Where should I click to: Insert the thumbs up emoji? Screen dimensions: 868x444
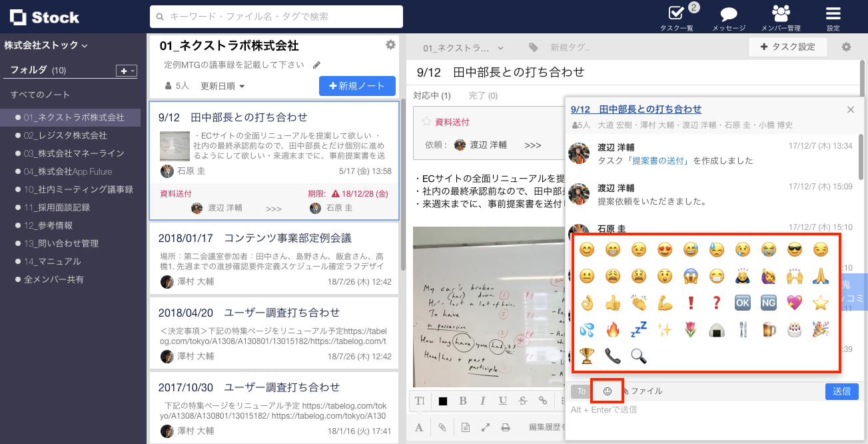[x=613, y=303]
